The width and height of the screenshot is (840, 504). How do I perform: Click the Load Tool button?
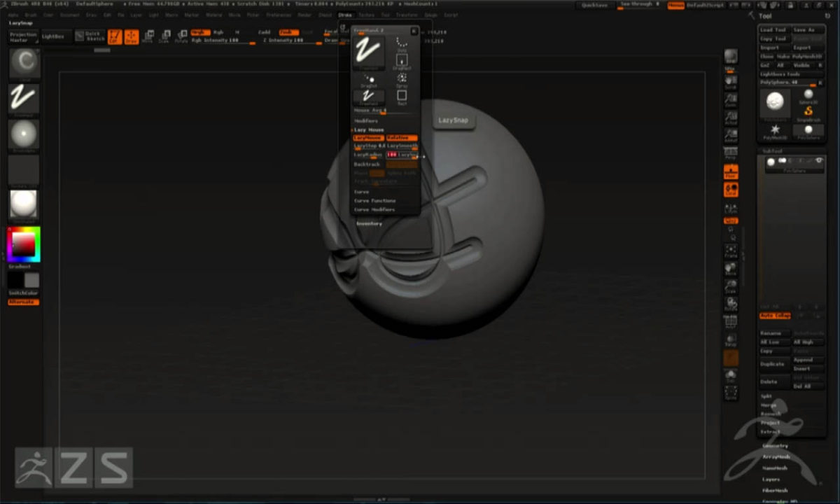(773, 29)
